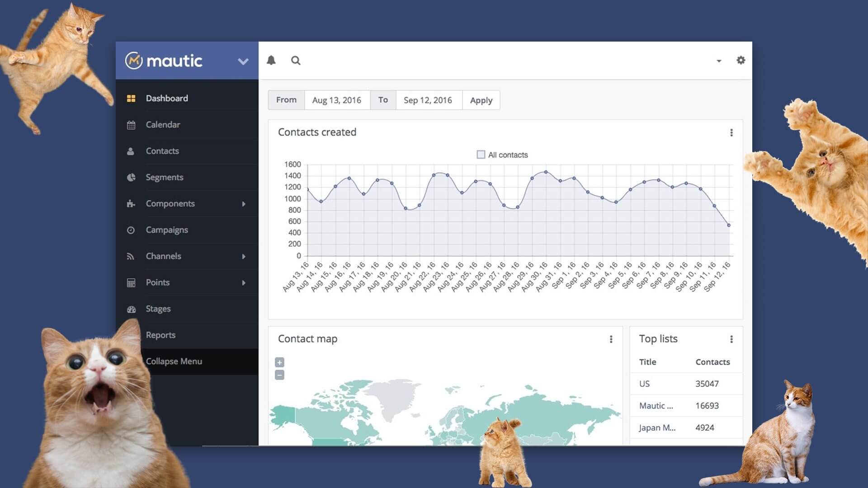Click the Points calculator icon
The height and width of the screenshot is (488, 868).
tap(131, 283)
